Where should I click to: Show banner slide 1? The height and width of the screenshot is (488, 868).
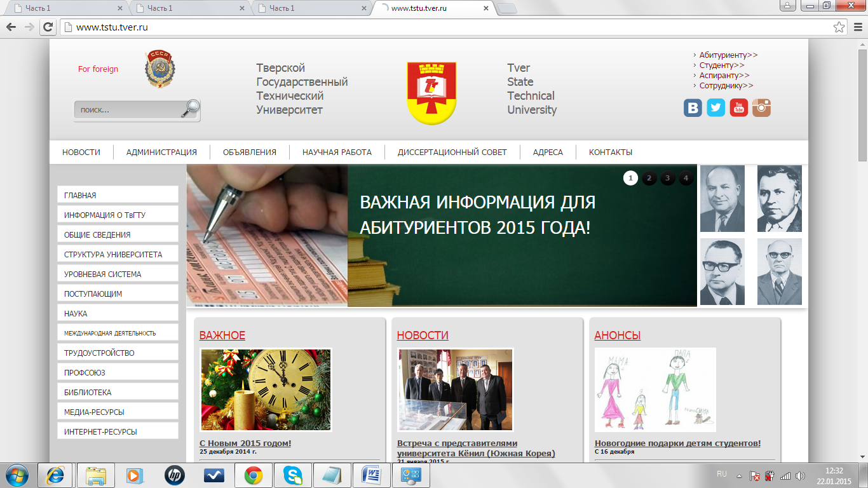pos(630,178)
